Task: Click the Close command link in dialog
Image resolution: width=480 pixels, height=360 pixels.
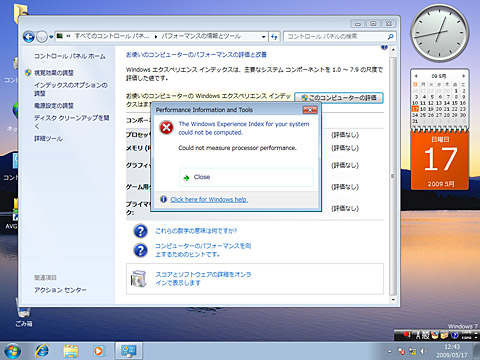Action: coord(246,177)
